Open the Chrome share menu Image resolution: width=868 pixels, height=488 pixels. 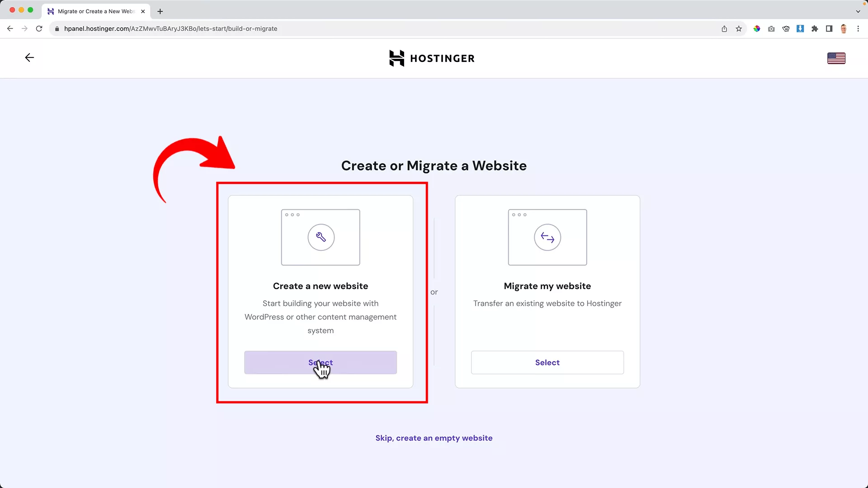point(724,28)
